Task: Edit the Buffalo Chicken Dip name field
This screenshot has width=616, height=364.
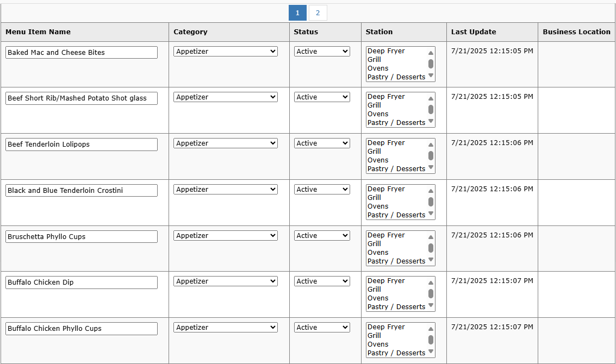Action: (x=82, y=283)
